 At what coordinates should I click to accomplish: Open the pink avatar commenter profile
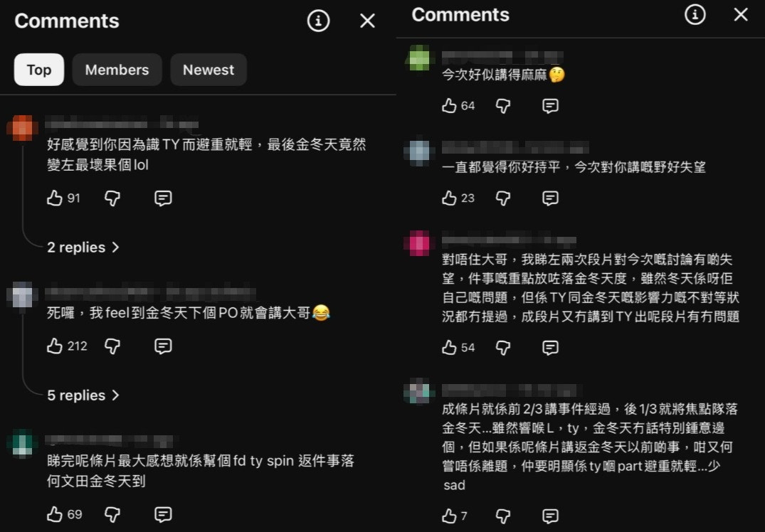click(419, 243)
